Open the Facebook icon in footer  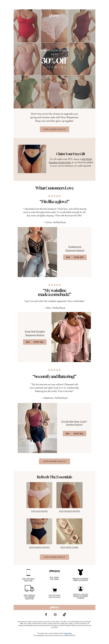46,614
